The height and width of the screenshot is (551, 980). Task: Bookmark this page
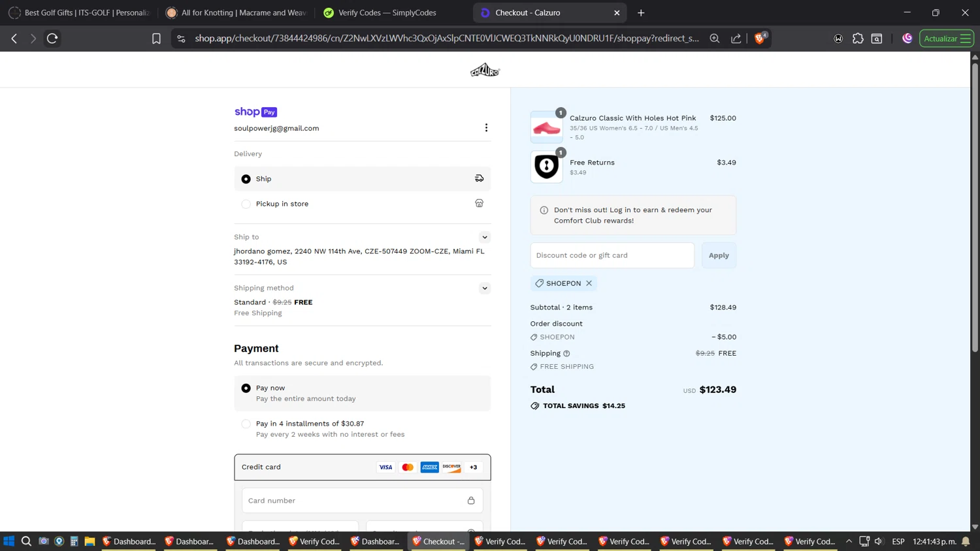[x=156, y=39]
